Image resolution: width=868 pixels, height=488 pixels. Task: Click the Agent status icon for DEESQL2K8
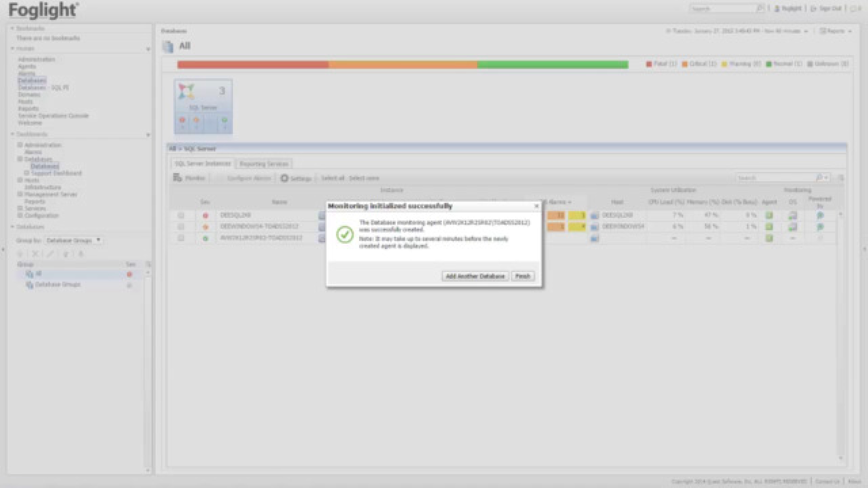click(769, 216)
